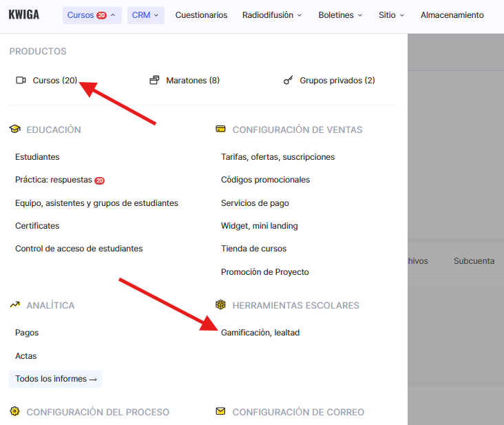Click the Maratones stacked windows icon
The image size is (504, 425).
click(154, 81)
